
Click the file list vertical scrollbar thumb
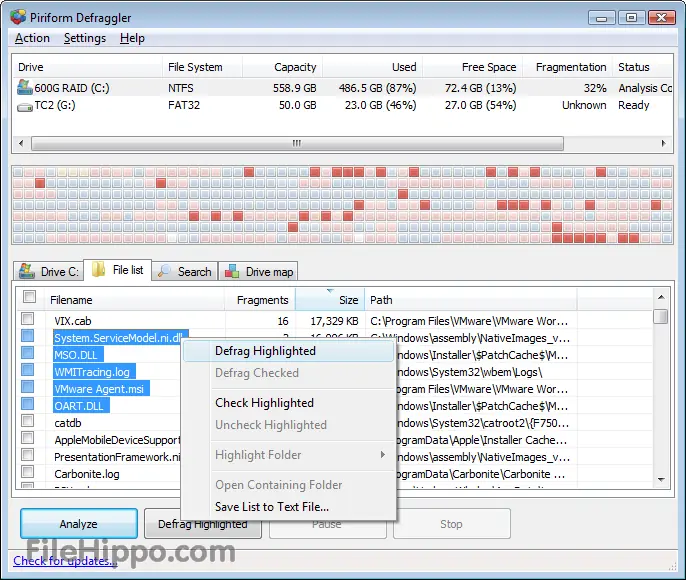661,316
